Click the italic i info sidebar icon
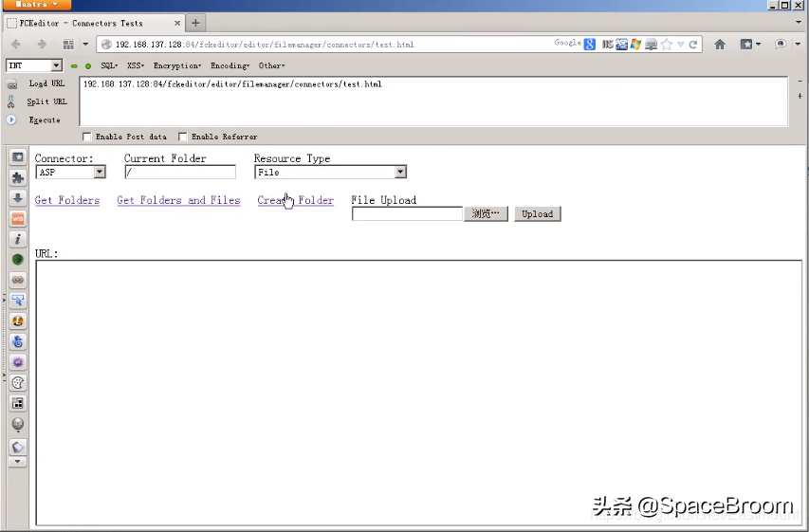Image resolution: width=809 pixels, height=532 pixels. 18,239
